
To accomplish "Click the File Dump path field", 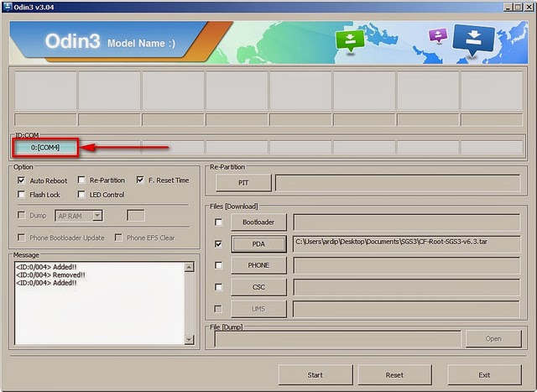I will pyautogui.click(x=337, y=339).
